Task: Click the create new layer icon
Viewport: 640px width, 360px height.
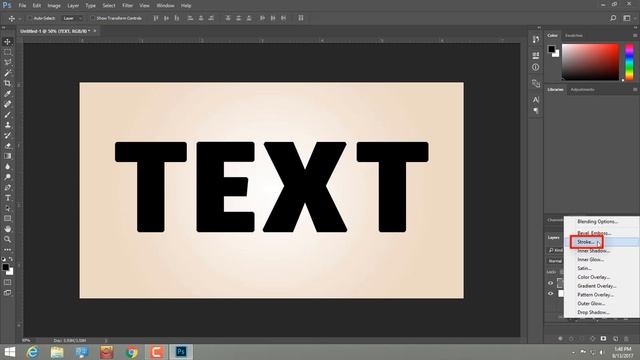Action: coord(616,339)
